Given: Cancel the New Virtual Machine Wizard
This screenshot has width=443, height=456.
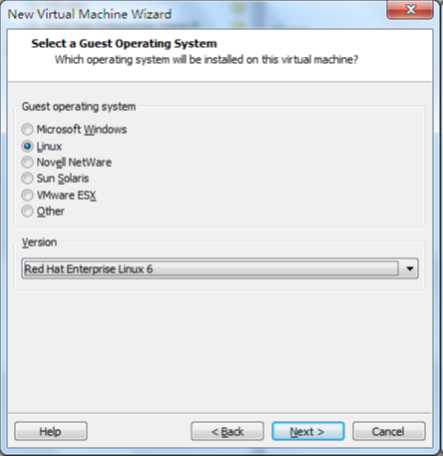Looking at the screenshot, I should coord(389,432).
